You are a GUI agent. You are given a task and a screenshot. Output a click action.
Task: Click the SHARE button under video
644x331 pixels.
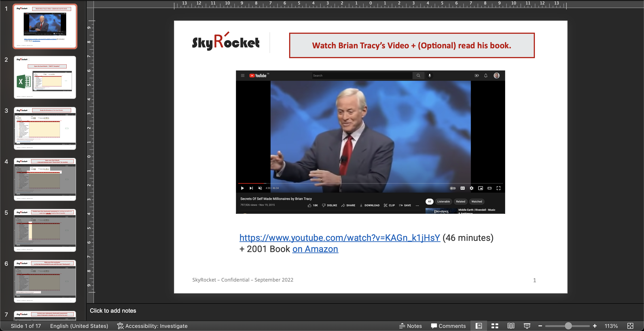pos(348,205)
